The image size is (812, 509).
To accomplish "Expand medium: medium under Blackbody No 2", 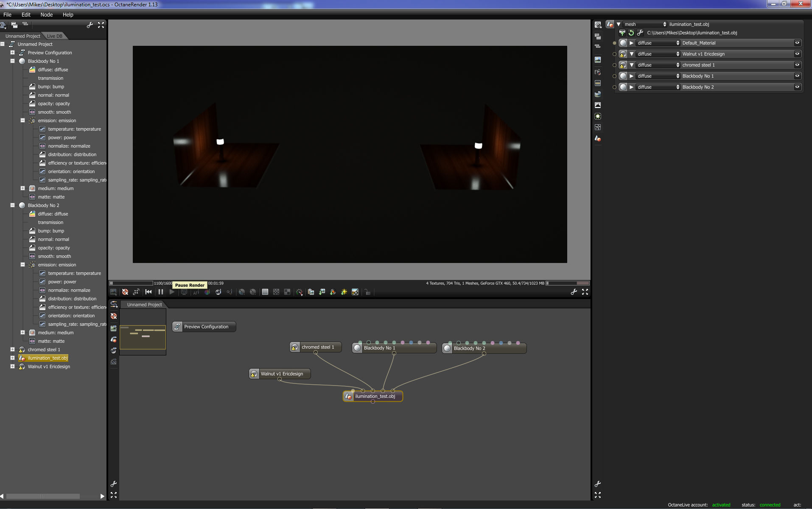I will [x=23, y=333].
